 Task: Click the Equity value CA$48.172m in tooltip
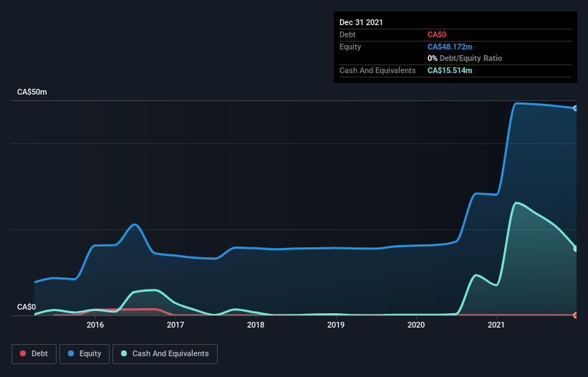pyautogui.click(x=450, y=47)
